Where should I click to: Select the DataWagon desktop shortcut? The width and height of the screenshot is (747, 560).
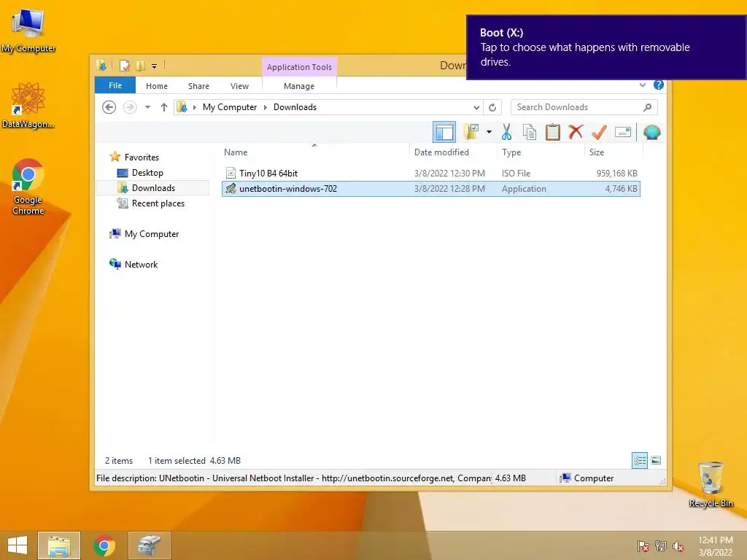28,105
